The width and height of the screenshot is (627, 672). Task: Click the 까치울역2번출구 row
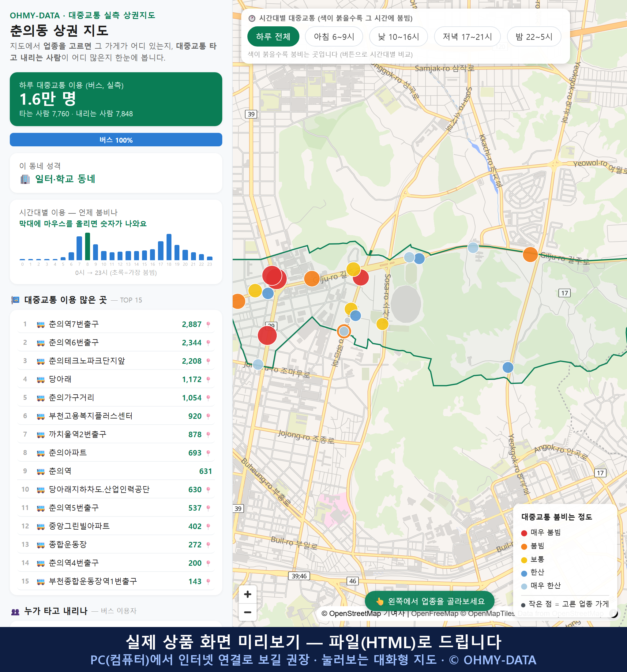(x=116, y=434)
